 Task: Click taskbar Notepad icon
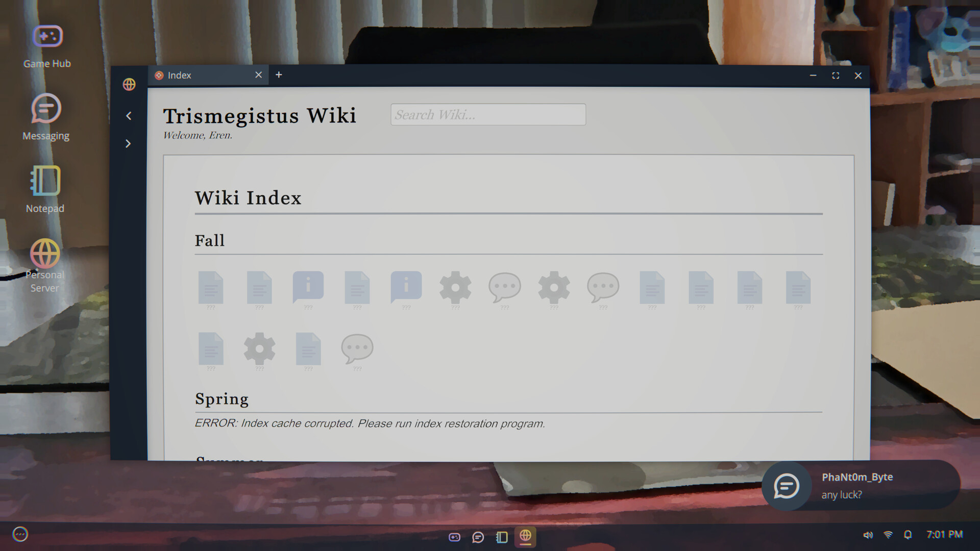(x=502, y=537)
